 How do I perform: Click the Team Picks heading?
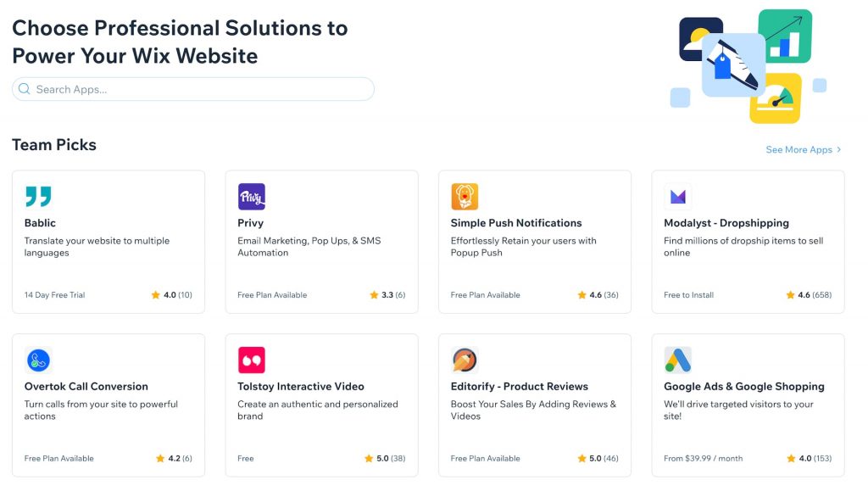pyautogui.click(x=54, y=145)
